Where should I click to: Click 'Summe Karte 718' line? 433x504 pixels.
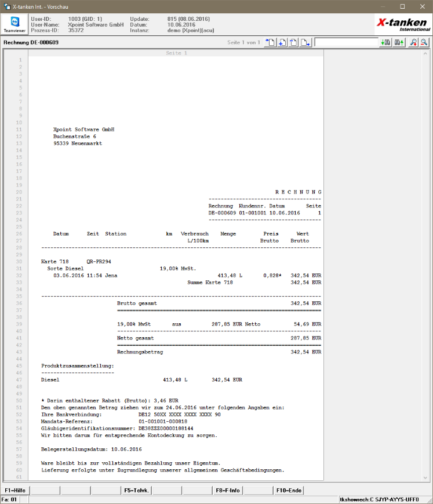[x=210, y=283]
